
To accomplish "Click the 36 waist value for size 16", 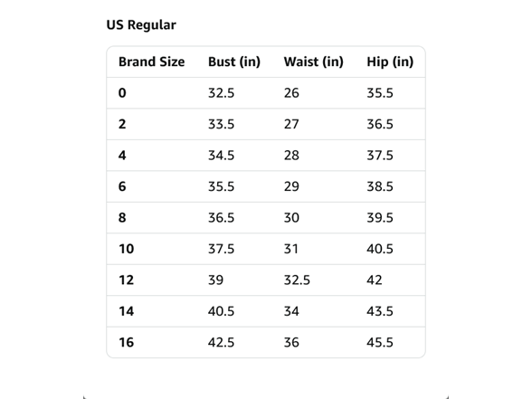I will [x=291, y=343].
